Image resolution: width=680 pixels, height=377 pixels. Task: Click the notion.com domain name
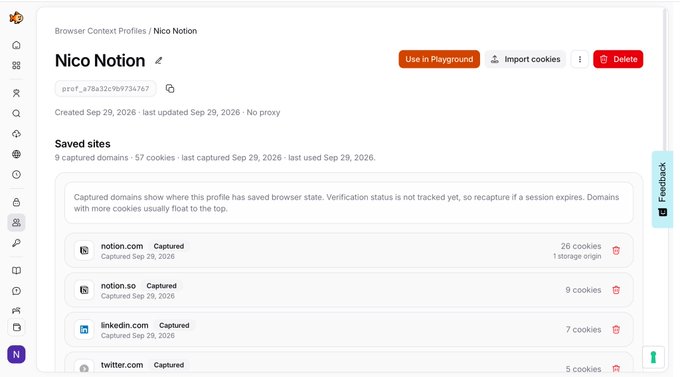coord(122,246)
